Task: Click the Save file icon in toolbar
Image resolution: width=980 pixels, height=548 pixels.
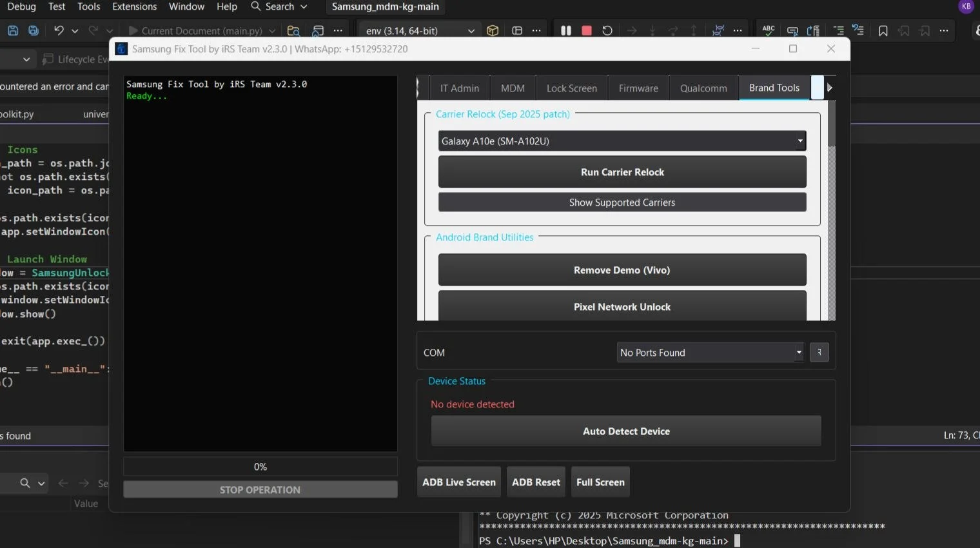Action: coord(13,30)
